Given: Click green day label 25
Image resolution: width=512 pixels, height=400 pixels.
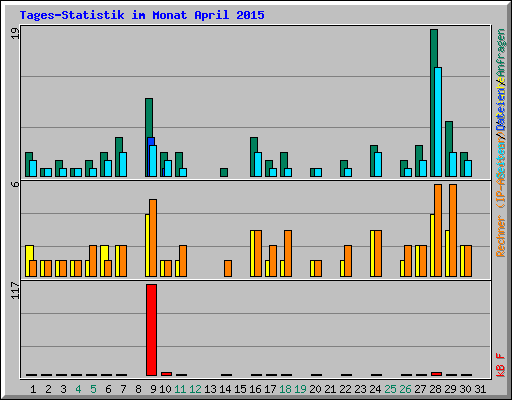Looking at the screenshot, I should (x=390, y=389).
